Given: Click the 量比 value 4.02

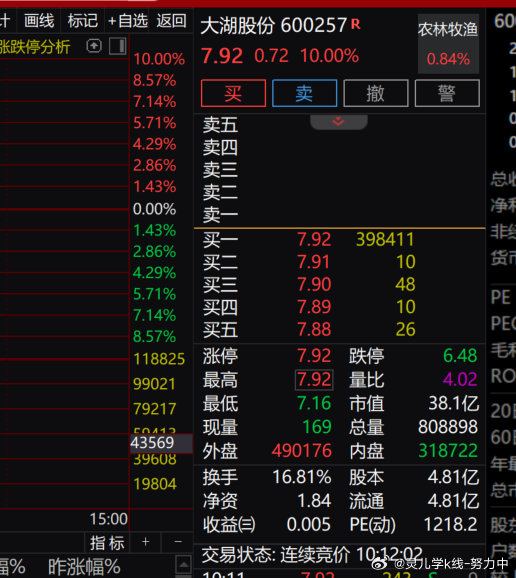Looking at the screenshot, I should tap(460, 380).
